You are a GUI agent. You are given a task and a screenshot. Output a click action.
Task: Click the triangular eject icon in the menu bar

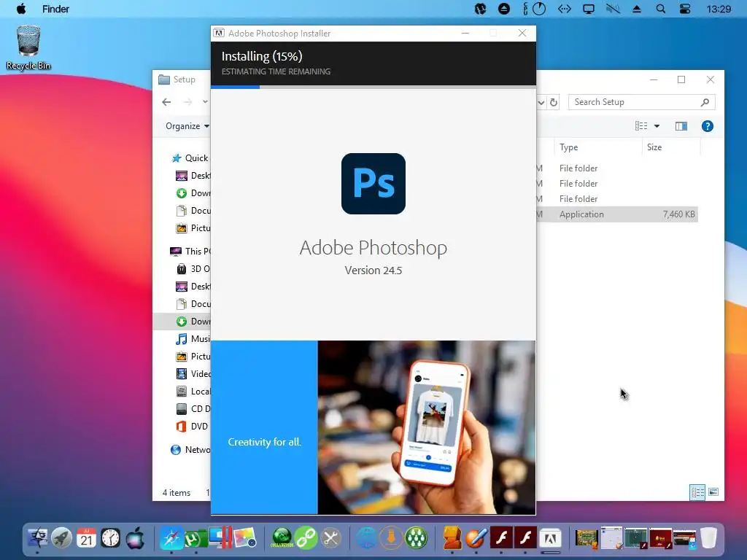point(637,9)
